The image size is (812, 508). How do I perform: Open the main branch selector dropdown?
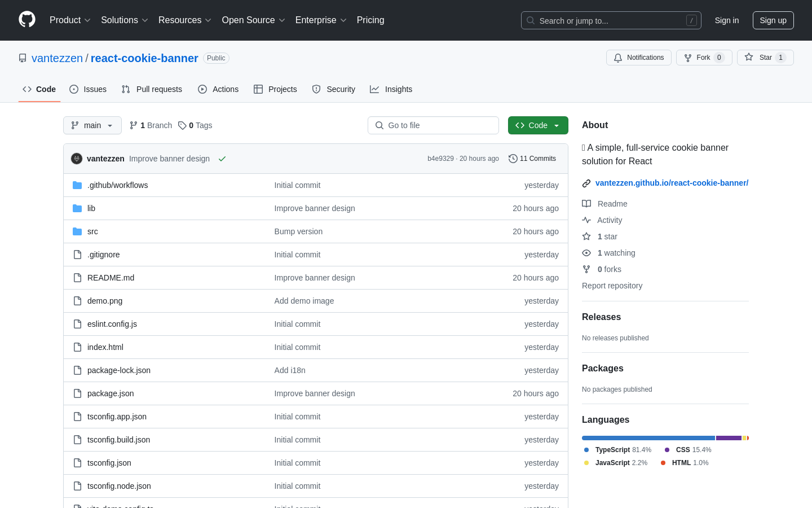tap(92, 125)
